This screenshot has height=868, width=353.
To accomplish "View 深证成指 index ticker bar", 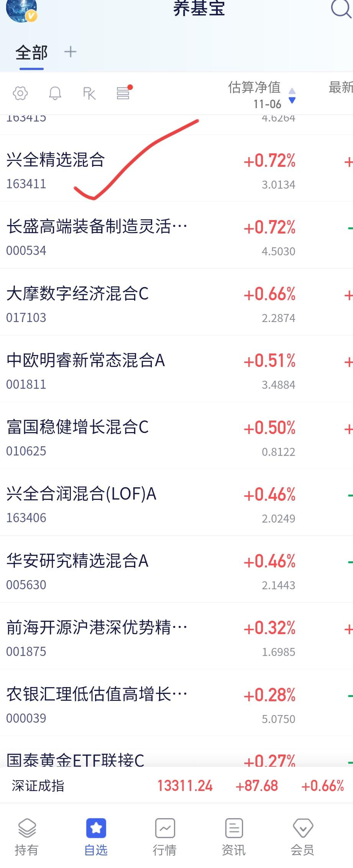I will [176, 786].
